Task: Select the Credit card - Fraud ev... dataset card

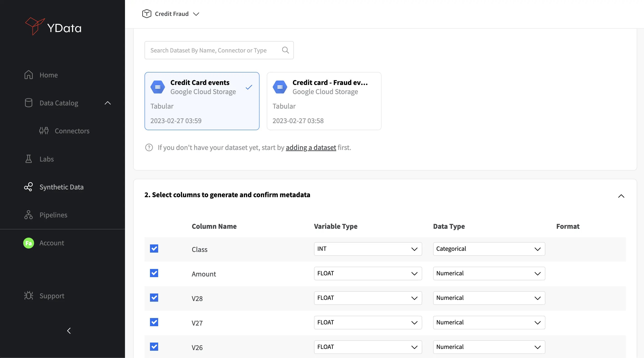Action: pyautogui.click(x=324, y=101)
